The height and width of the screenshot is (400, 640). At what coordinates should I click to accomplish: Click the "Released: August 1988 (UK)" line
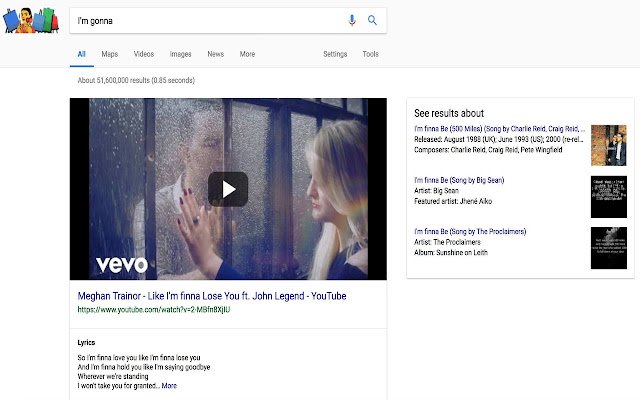pyautogui.click(x=499, y=139)
